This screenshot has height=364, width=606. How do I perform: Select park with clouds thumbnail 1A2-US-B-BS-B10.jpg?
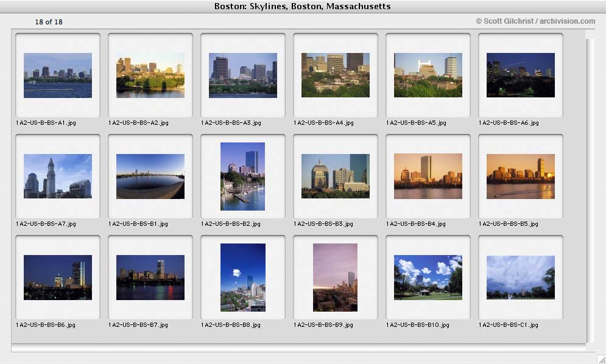(428, 278)
